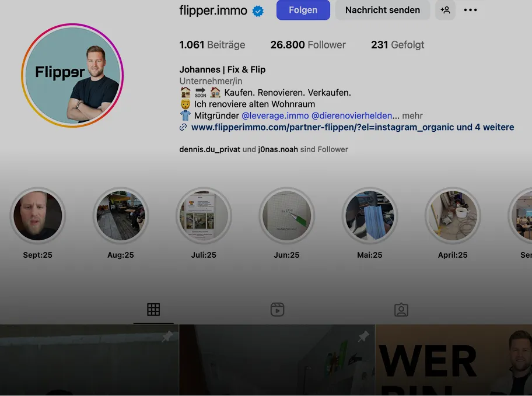532x396 pixels.
Task: Expand the bio with mehr
Action: [x=412, y=115]
